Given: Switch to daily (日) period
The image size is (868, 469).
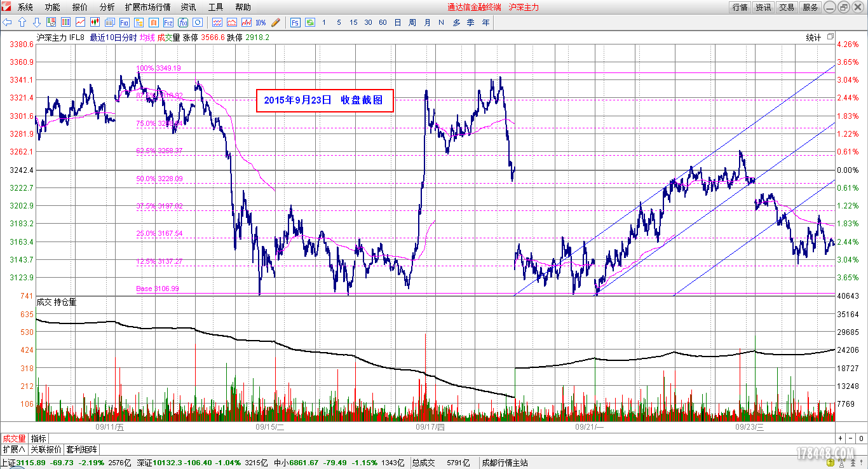Looking at the screenshot, I should pos(398,22).
